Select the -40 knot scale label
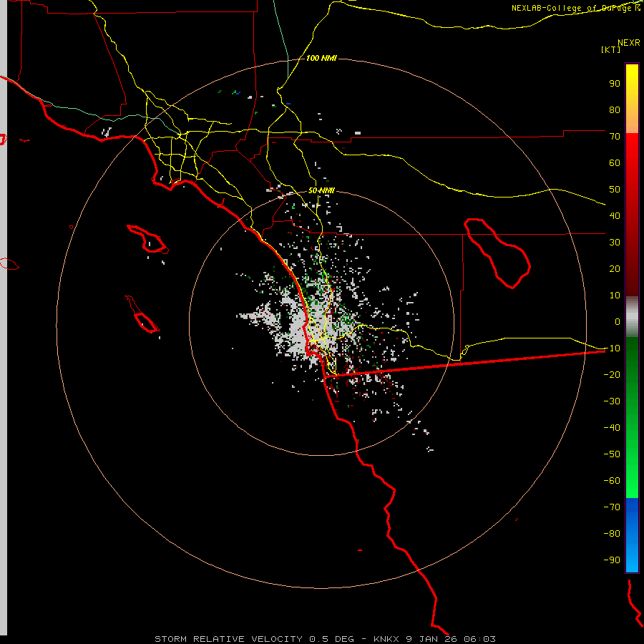The image size is (644, 644). coord(612,428)
